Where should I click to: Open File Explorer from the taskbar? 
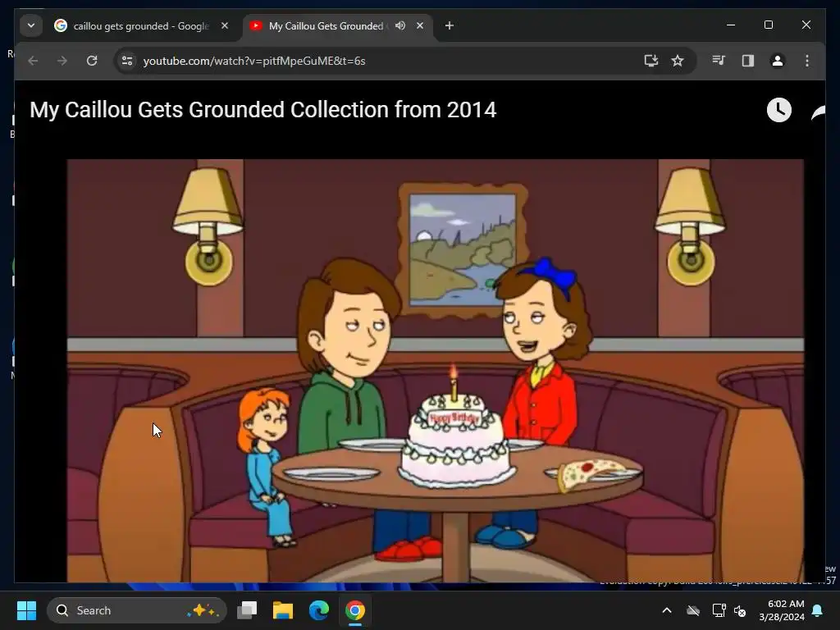click(283, 610)
